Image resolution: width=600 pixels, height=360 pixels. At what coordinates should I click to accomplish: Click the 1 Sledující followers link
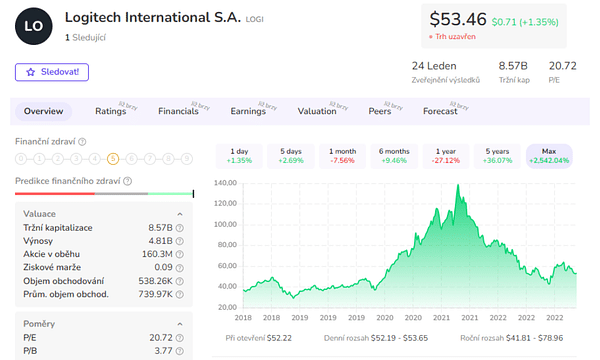tap(85, 37)
